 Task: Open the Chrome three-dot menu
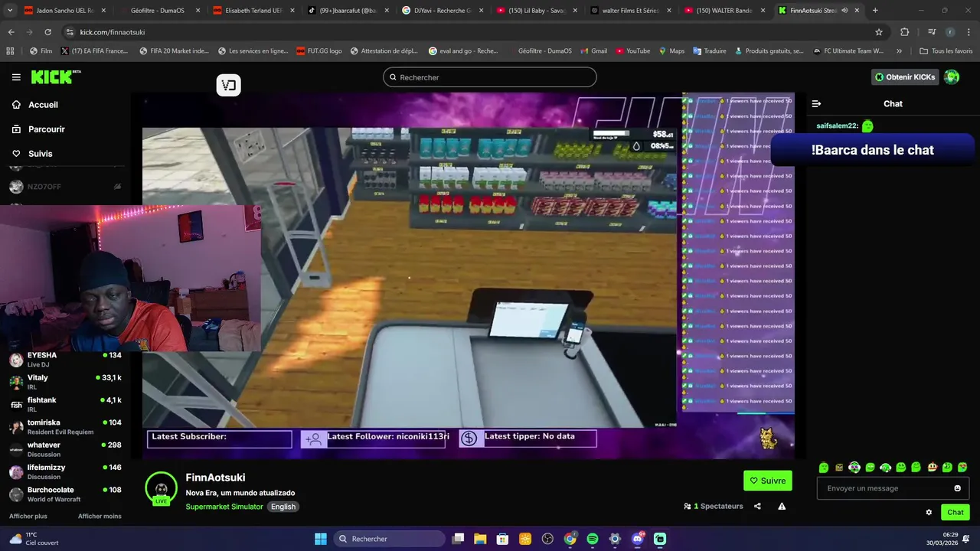pos(968,32)
